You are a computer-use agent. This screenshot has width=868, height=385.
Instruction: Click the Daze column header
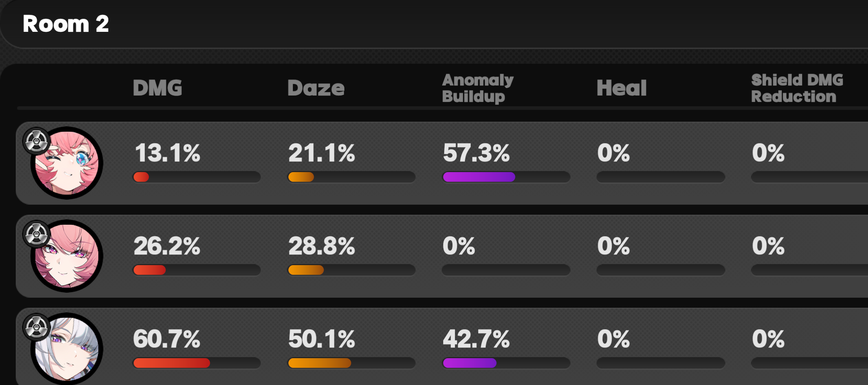click(316, 88)
